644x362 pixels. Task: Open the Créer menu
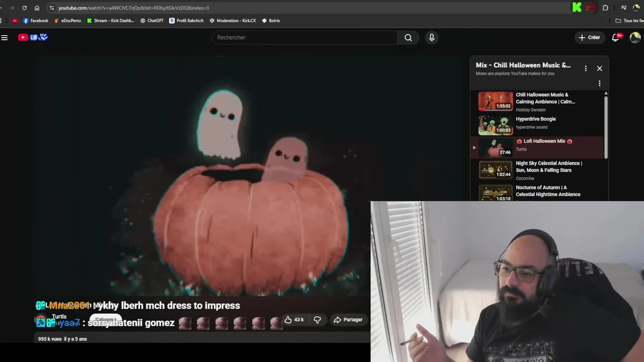coord(589,37)
